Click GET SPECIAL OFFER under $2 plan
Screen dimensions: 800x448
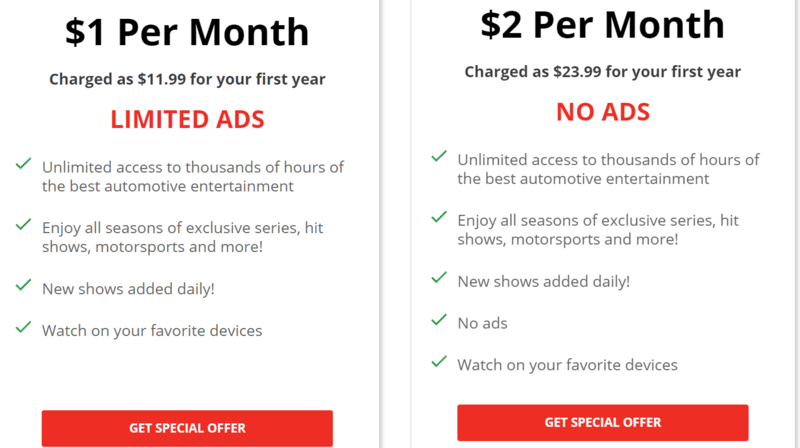(603, 422)
